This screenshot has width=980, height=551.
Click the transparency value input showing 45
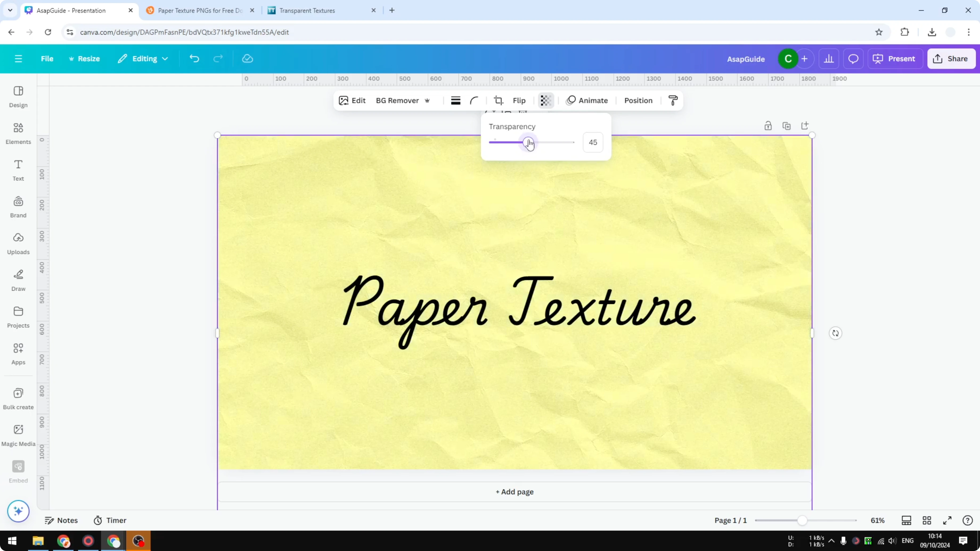593,142
